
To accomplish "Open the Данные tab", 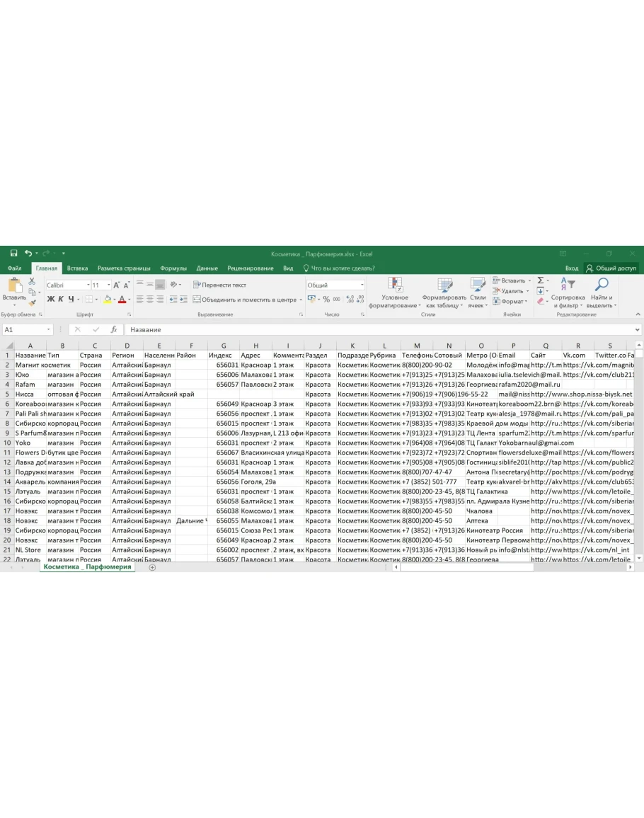I will click(207, 268).
